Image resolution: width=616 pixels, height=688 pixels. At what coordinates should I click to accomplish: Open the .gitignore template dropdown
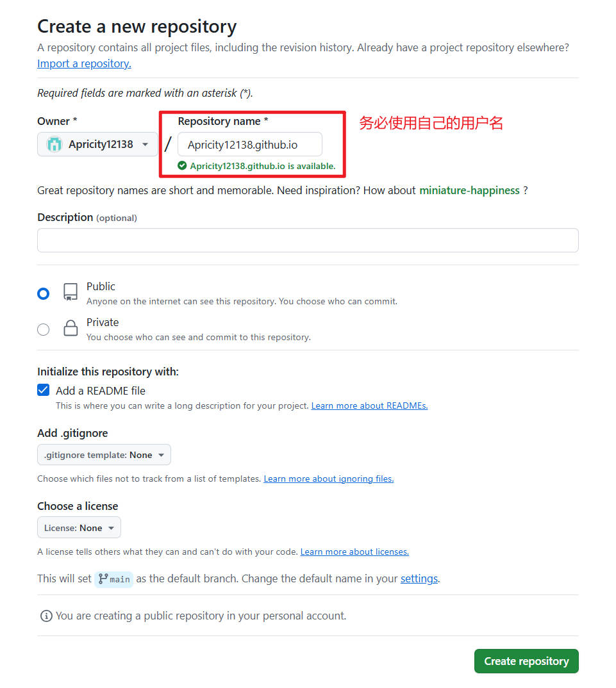point(104,454)
